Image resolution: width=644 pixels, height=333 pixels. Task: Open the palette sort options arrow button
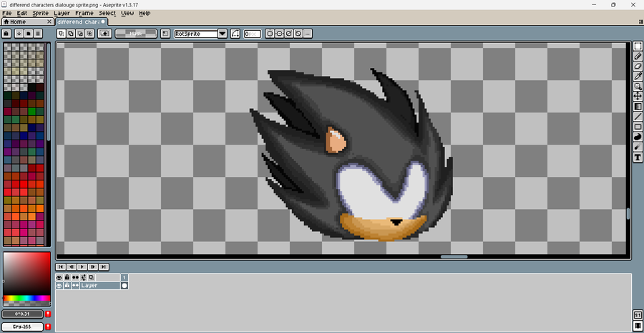[x=19, y=34]
